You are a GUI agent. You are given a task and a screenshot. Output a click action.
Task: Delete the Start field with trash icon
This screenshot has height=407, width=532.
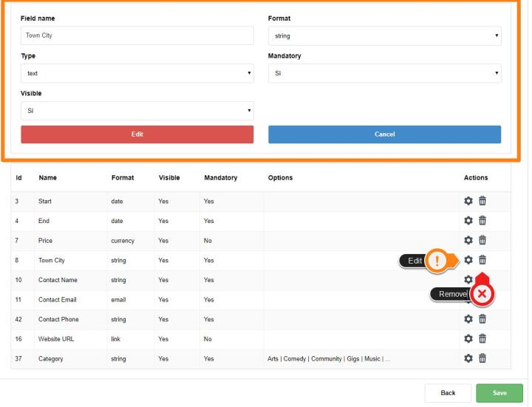click(x=482, y=201)
